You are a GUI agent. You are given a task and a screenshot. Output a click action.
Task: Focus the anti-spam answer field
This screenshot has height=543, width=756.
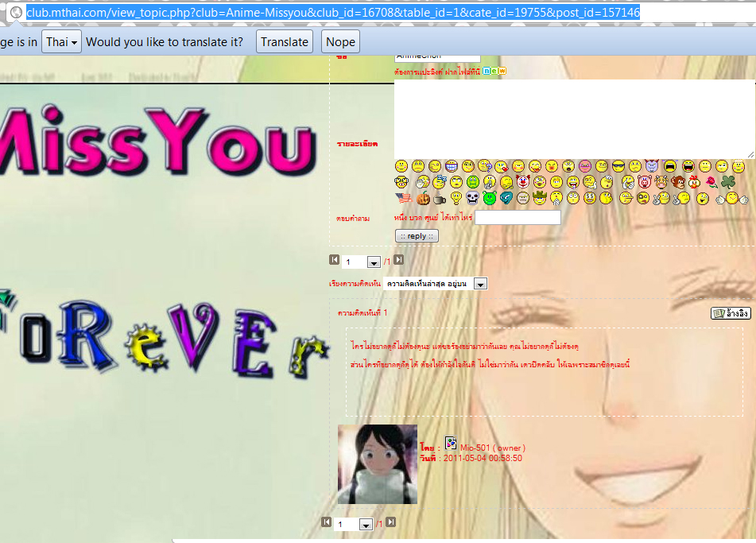pyautogui.click(x=518, y=218)
